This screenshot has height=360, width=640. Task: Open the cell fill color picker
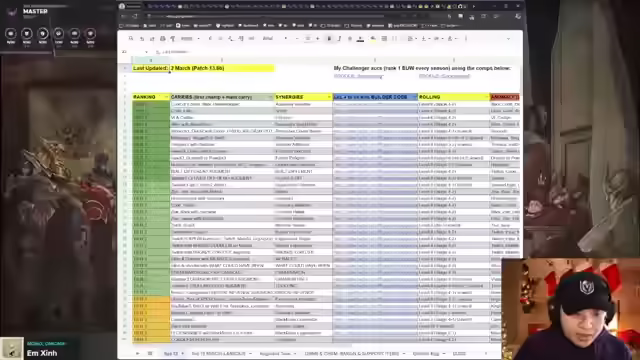pyautogui.click(x=373, y=38)
